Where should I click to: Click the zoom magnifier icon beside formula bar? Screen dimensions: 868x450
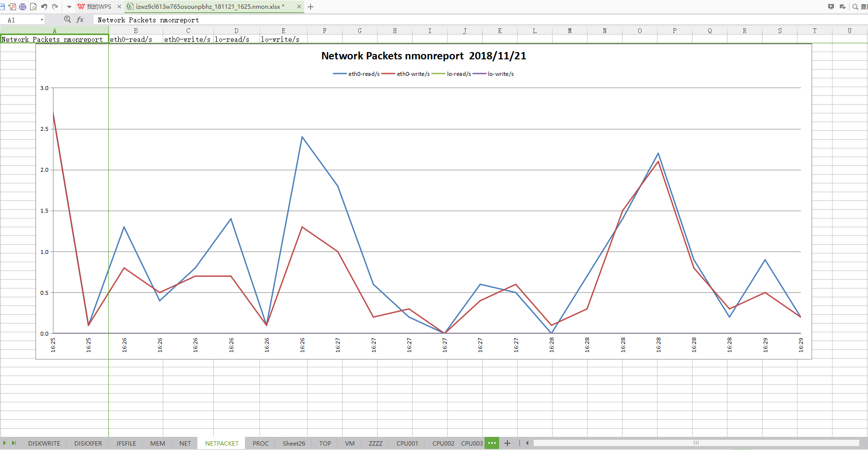tap(68, 19)
